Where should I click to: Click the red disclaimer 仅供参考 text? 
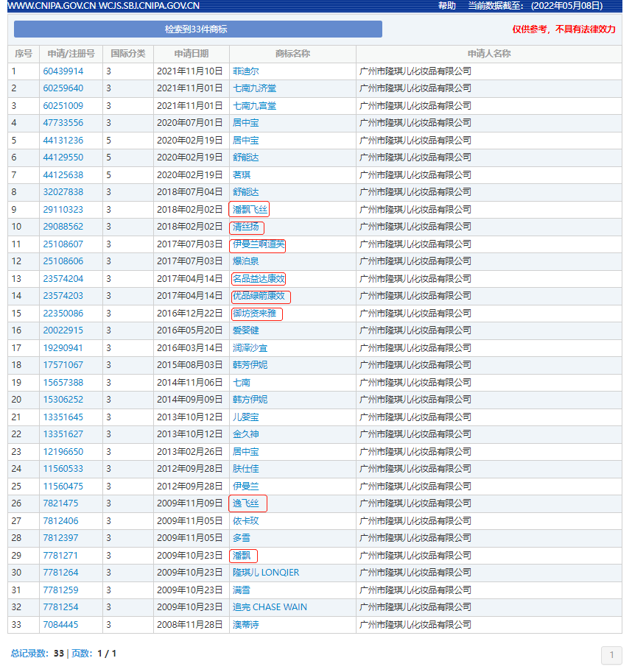click(563, 29)
